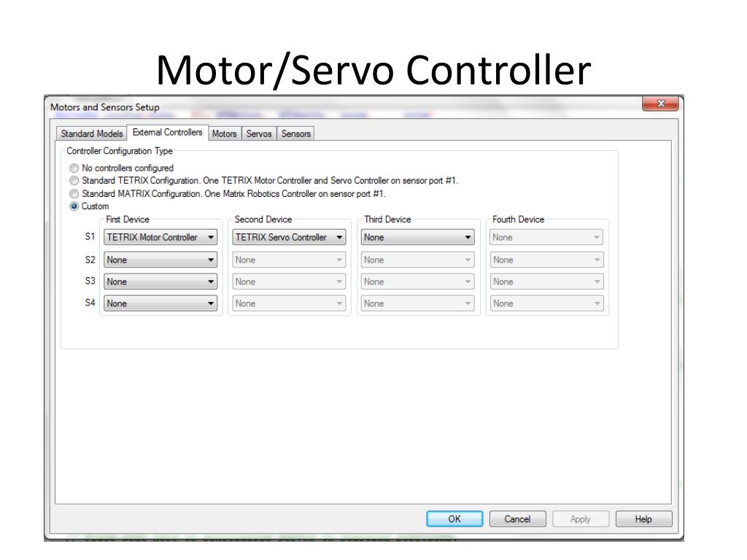The width and height of the screenshot is (747, 560).
Task: Click the 'S3' sensor port label
Action: pyautogui.click(x=90, y=281)
